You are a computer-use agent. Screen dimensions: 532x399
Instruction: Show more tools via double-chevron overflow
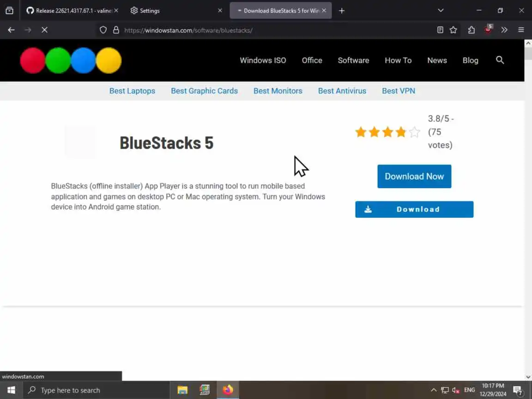point(504,30)
